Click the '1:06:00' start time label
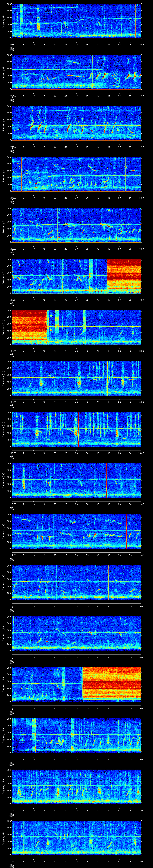This screenshot has height=868, width=153. point(12,300)
